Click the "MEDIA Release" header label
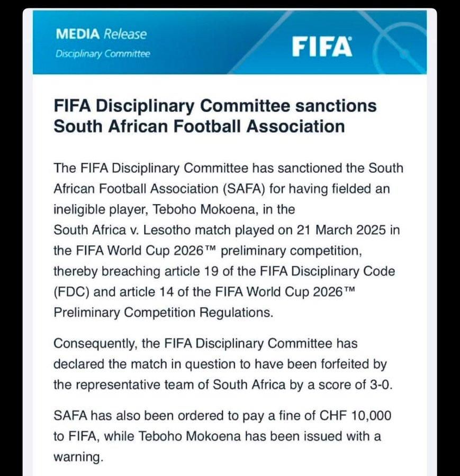The height and width of the screenshot is (476, 460). pyautogui.click(x=101, y=34)
